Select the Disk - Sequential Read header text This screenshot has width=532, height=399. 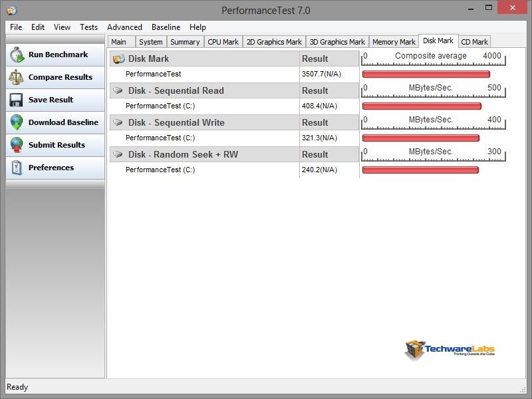click(176, 90)
